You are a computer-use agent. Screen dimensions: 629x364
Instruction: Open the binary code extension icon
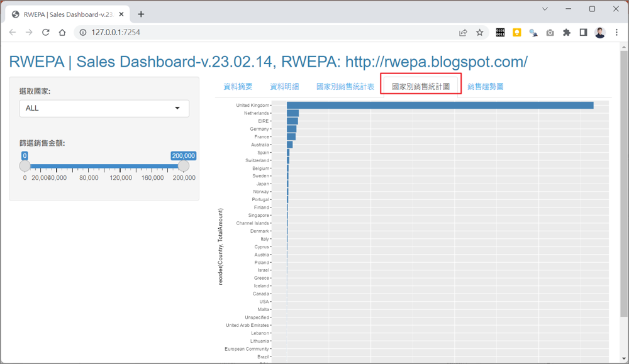coord(500,33)
